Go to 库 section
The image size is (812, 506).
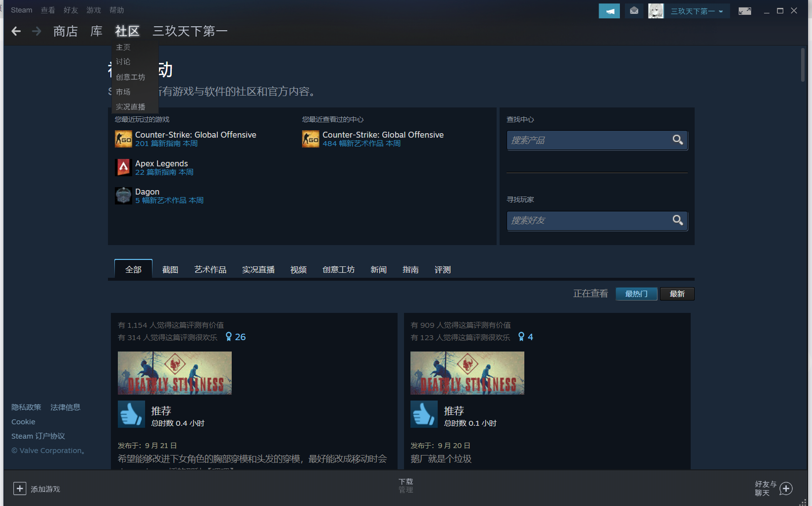[x=97, y=31]
